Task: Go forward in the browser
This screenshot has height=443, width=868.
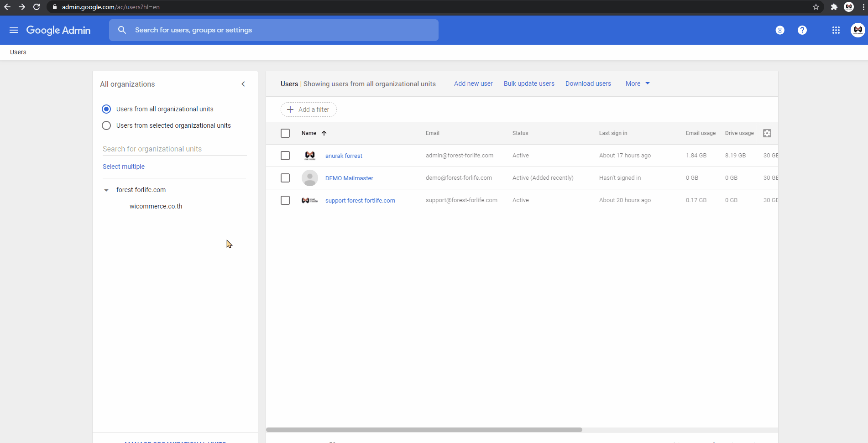Action: (22, 7)
